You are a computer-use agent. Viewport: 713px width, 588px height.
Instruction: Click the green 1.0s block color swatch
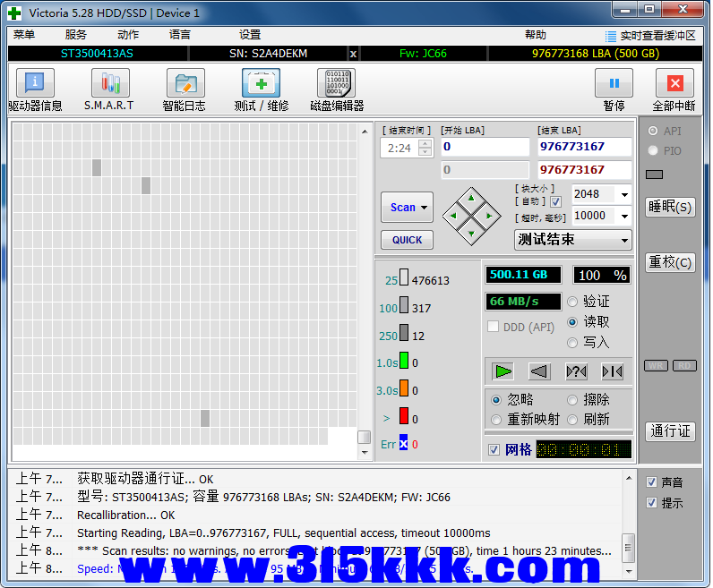404,361
